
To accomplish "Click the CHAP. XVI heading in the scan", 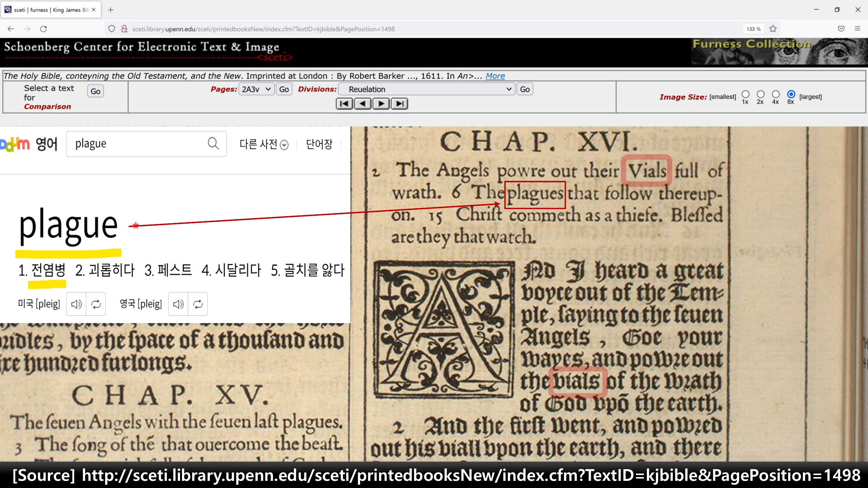I will click(x=539, y=142).
